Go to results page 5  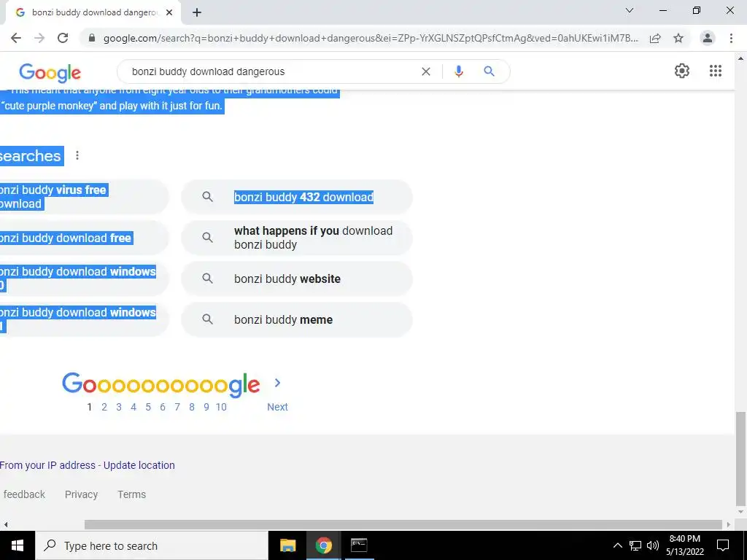point(148,407)
